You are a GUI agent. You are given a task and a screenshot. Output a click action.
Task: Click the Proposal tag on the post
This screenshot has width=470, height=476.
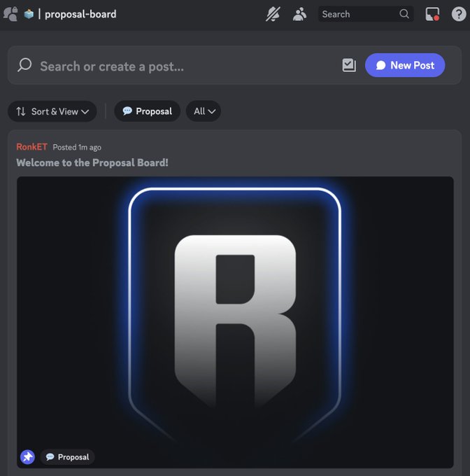pyautogui.click(x=67, y=457)
